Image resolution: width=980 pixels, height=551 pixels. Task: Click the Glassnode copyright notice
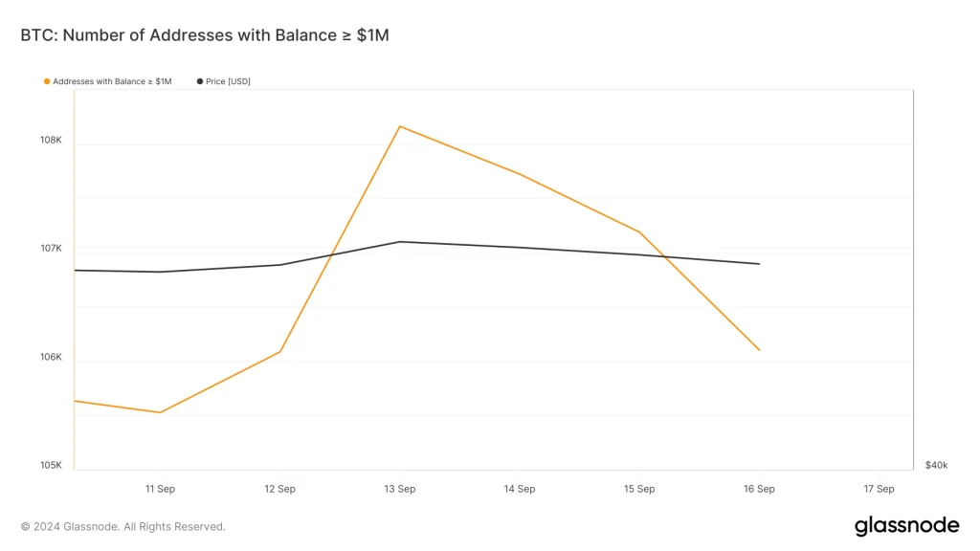coord(122,526)
